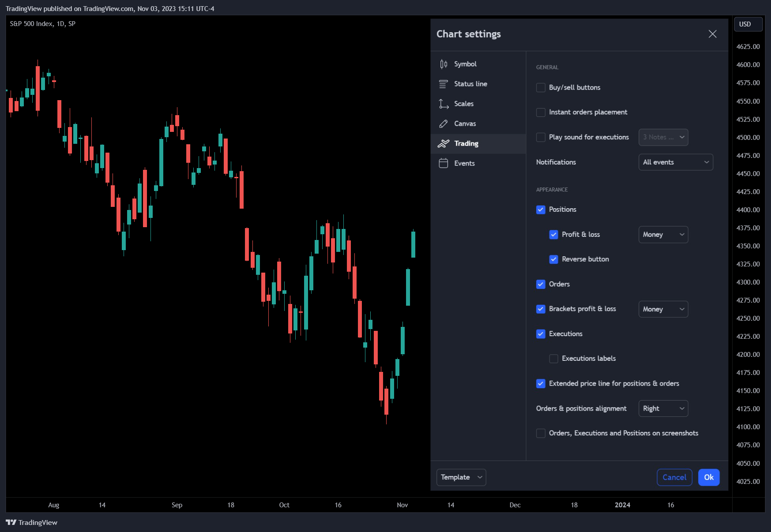
Task: Open the Status line settings tab
Action: (x=478, y=84)
